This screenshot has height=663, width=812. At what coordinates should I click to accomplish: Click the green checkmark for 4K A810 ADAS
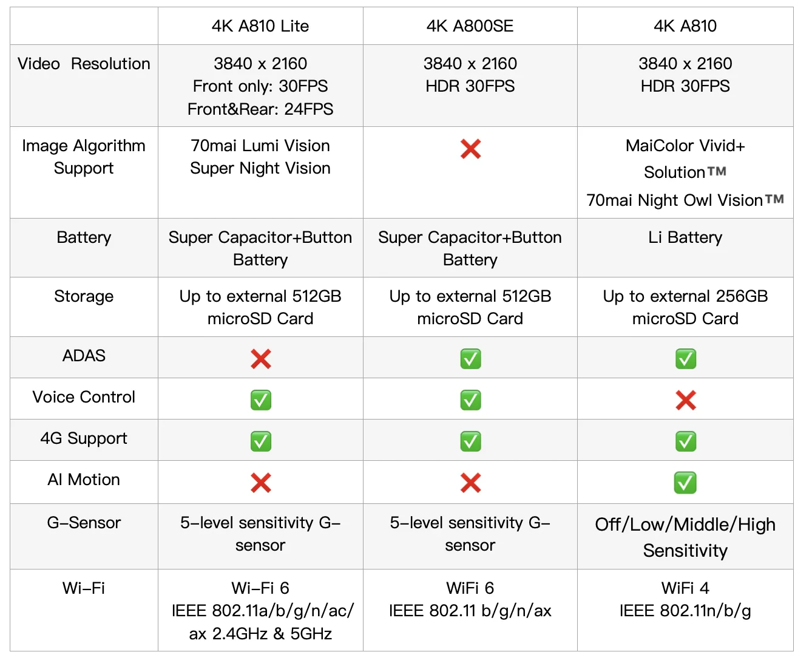click(x=686, y=359)
